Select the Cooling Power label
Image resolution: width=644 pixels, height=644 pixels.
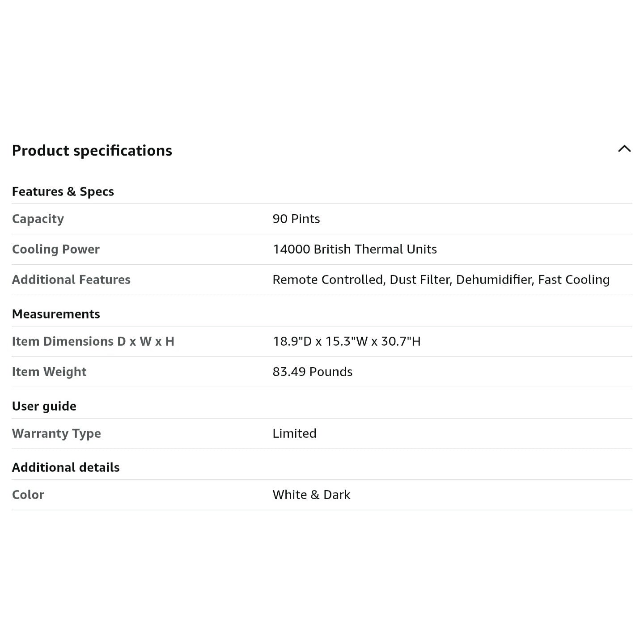55,249
